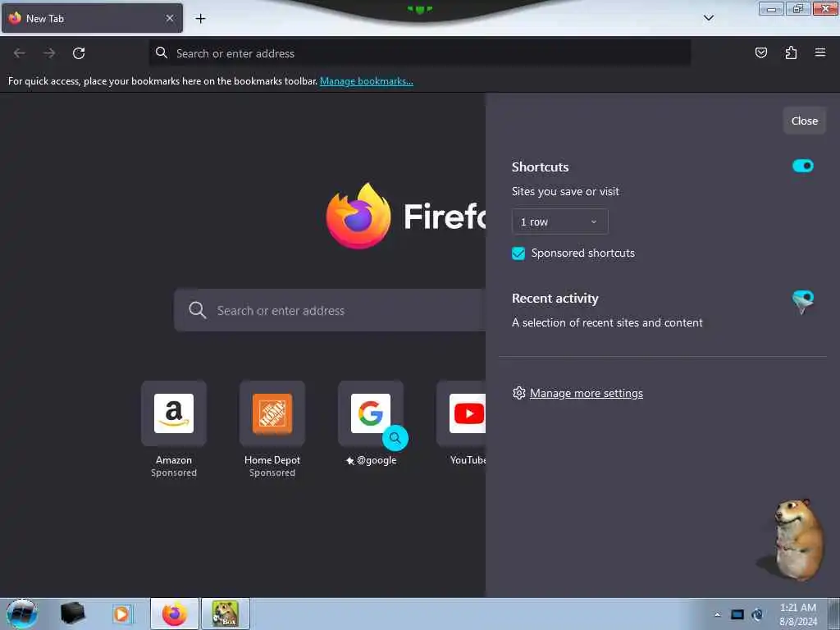Image resolution: width=840 pixels, height=630 pixels.
Task: Expand the list all tabs chevron
Action: 708,18
